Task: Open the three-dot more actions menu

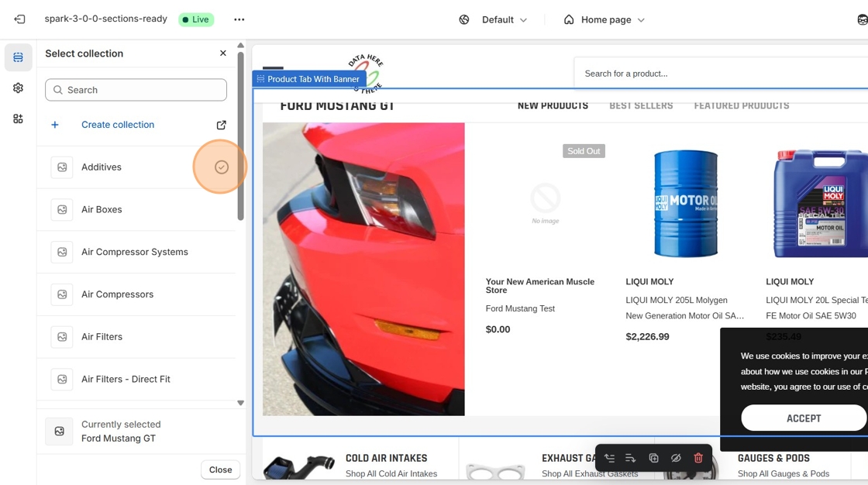Action: click(x=239, y=19)
